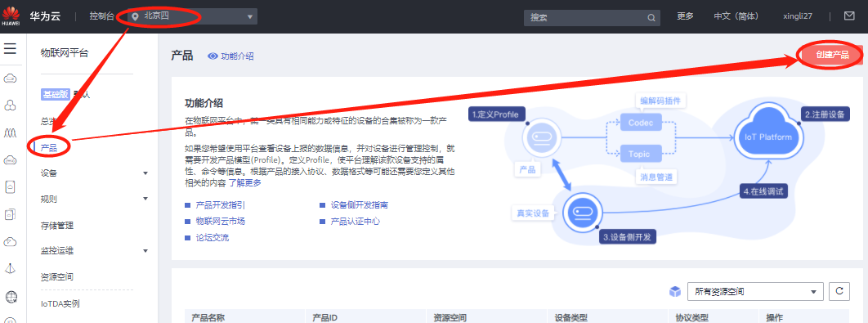Screen dimensions: 868x323
Task: Click the 华为云 brand name
Action: pos(45,16)
